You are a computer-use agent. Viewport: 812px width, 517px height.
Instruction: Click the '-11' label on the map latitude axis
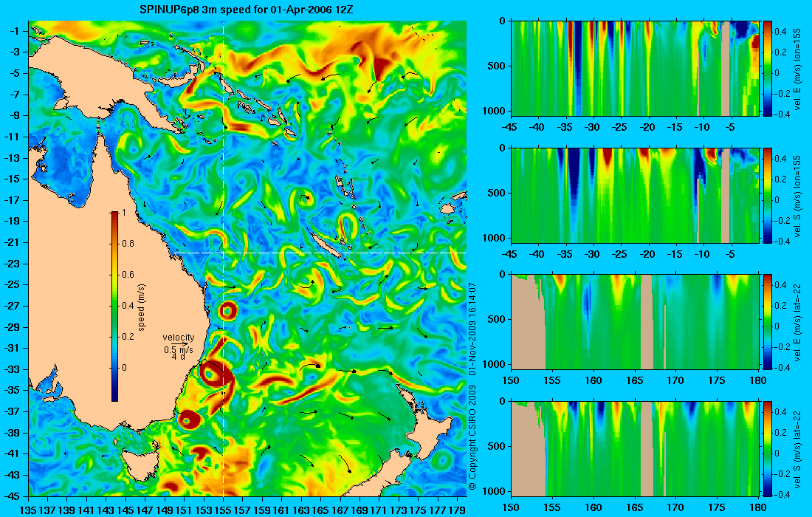(12, 137)
